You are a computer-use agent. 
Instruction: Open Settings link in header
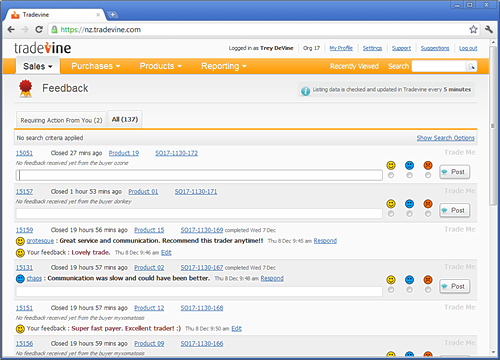coord(372,48)
